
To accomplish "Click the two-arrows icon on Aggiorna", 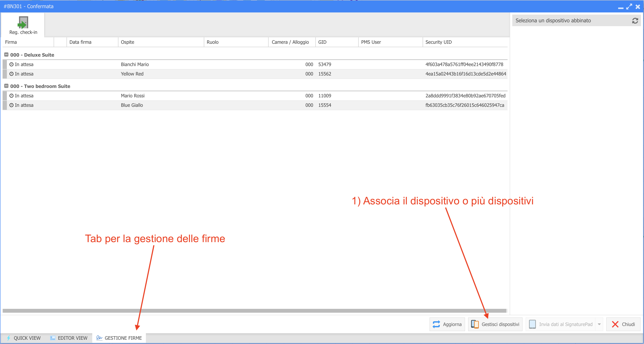I will click(x=436, y=324).
